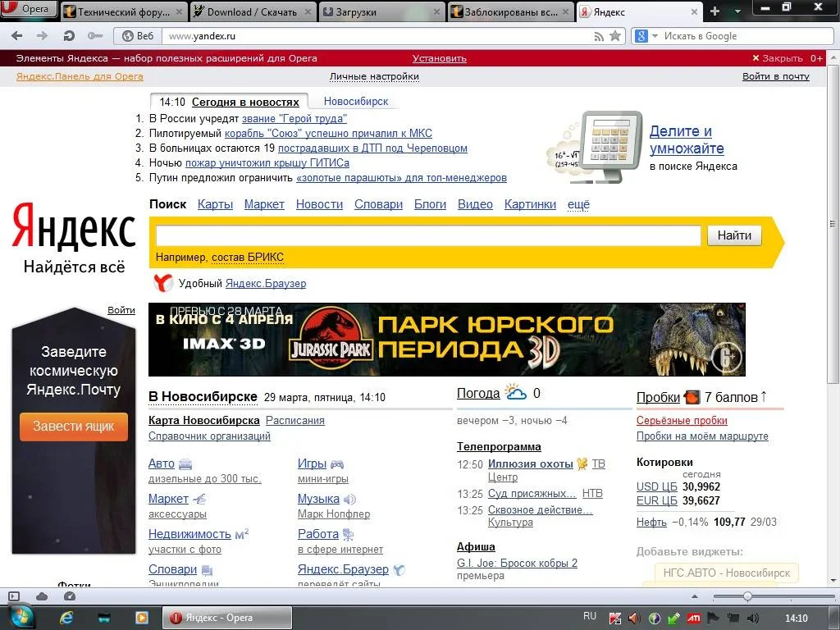Bookmark page with the star icon
Viewport: 840px width, 630px height.
(x=615, y=36)
